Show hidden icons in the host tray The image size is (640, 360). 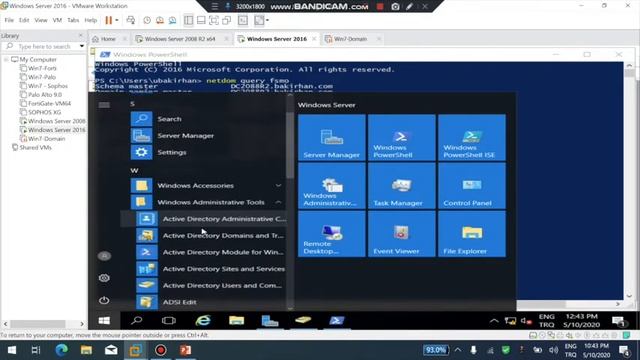458,350
